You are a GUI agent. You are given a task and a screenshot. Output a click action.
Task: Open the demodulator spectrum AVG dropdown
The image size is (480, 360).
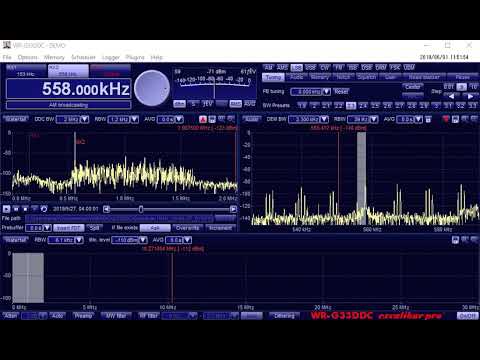[x=419, y=119]
